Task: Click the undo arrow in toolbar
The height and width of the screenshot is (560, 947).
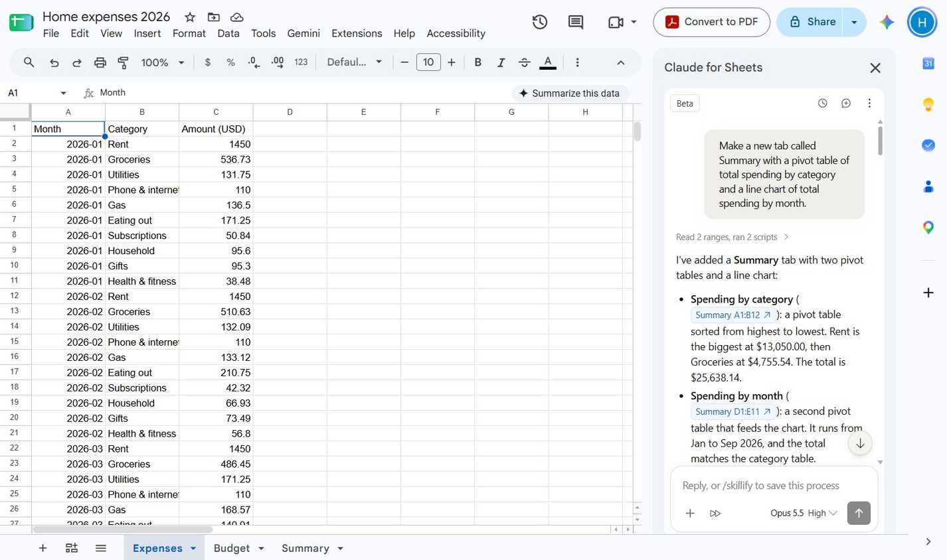Action: (54, 62)
